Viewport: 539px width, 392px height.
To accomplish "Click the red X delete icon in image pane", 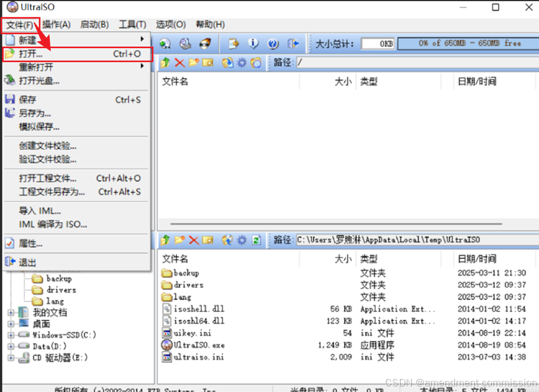I will pos(179,62).
